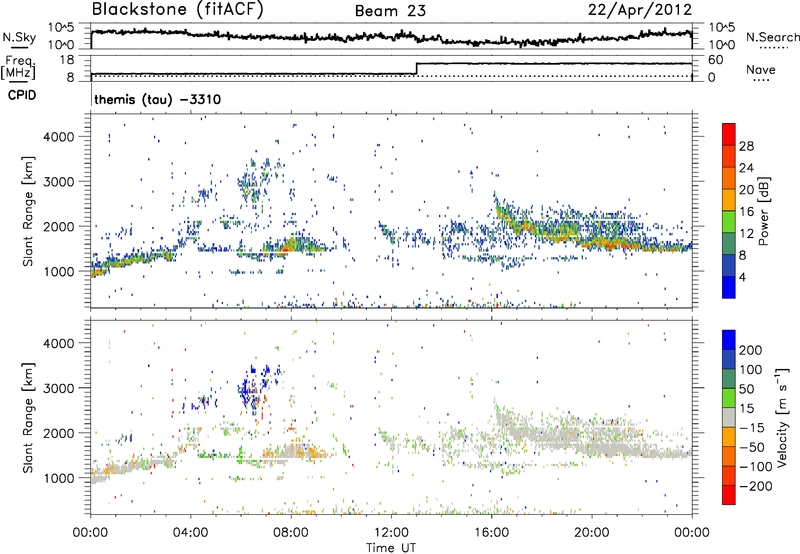The width and height of the screenshot is (800, 554).
Task: Click the 'Freq. [MHz]' axis label
Action: 20,67
